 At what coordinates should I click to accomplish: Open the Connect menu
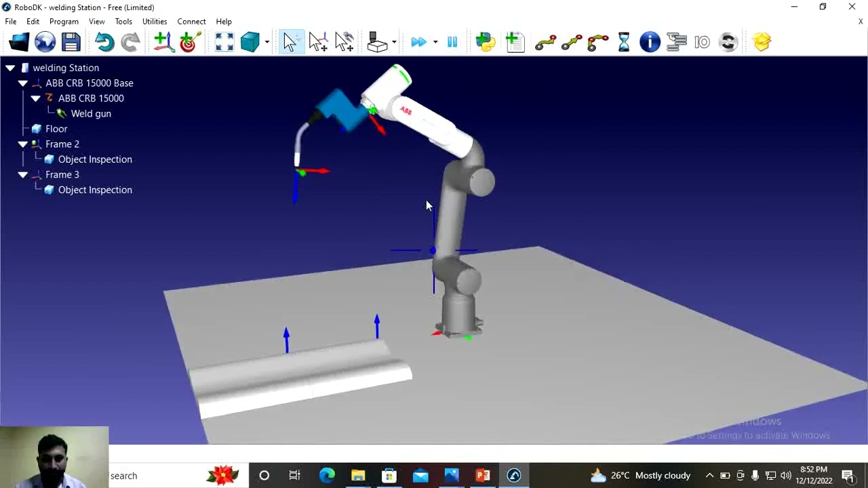(x=191, y=21)
